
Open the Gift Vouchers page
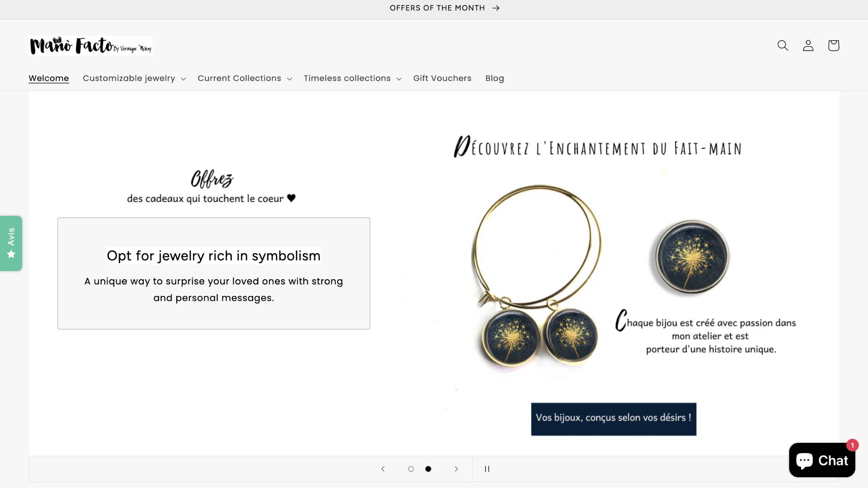pos(442,78)
